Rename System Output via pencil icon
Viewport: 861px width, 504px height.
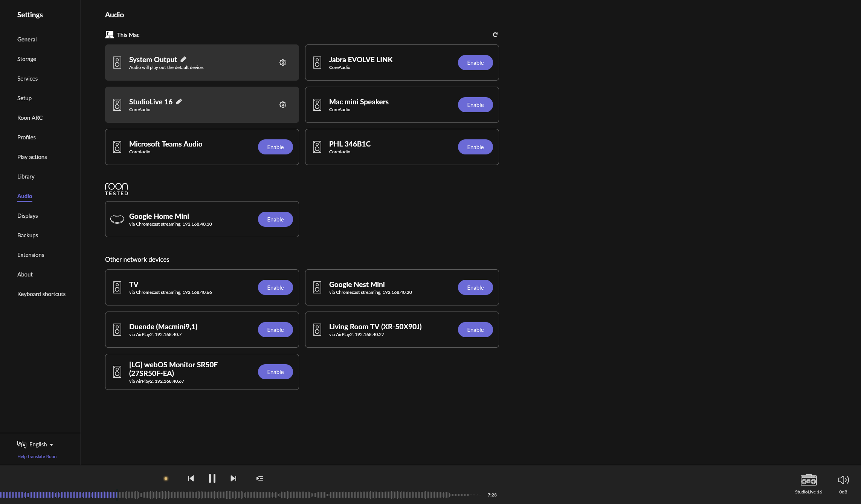(183, 59)
